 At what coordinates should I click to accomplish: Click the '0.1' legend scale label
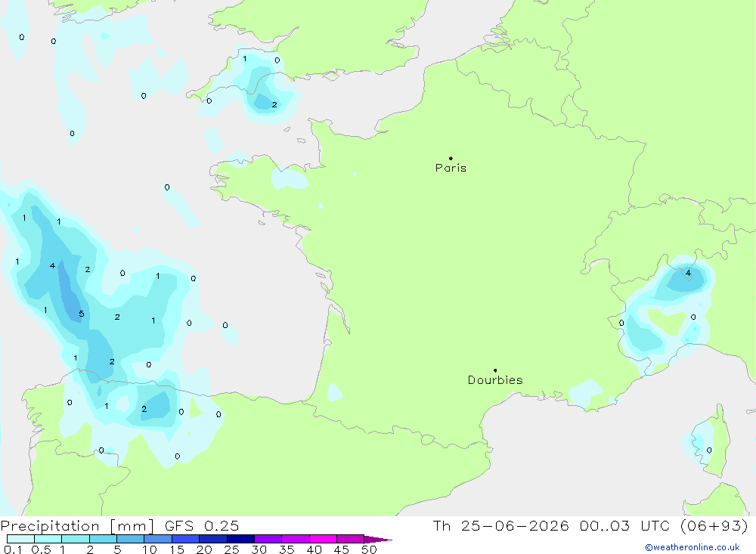(x=13, y=549)
